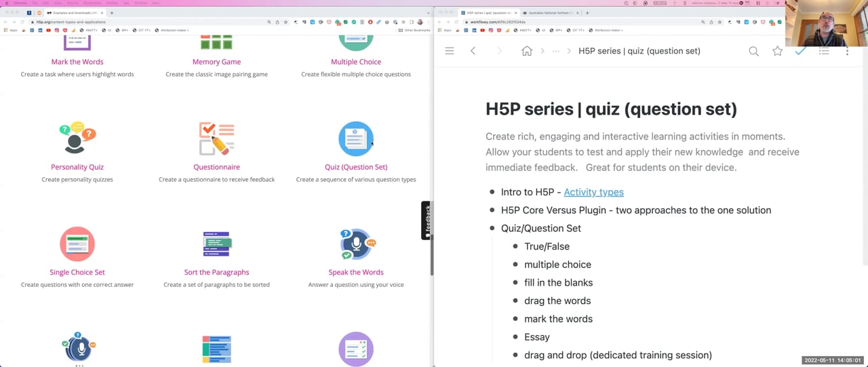Open the Sort the Paragraphs title link
Screen dimensions: 868x367
click(x=216, y=272)
